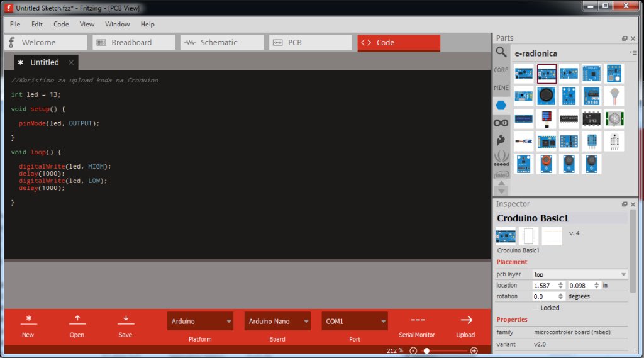Switch to the red Code tab
This screenshot has height=358, width=644.
399,43
